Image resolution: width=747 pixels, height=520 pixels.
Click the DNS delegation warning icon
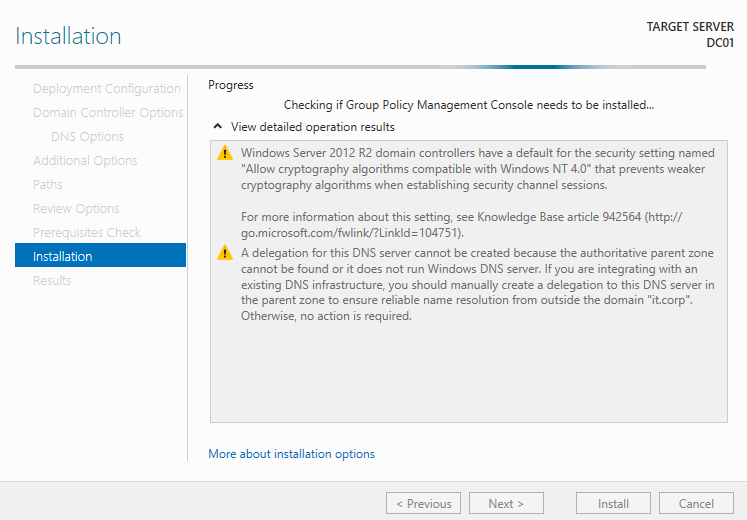[x=225, y=253]
